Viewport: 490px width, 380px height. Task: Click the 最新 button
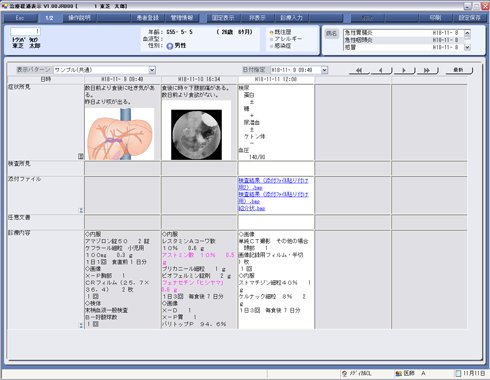459,70
